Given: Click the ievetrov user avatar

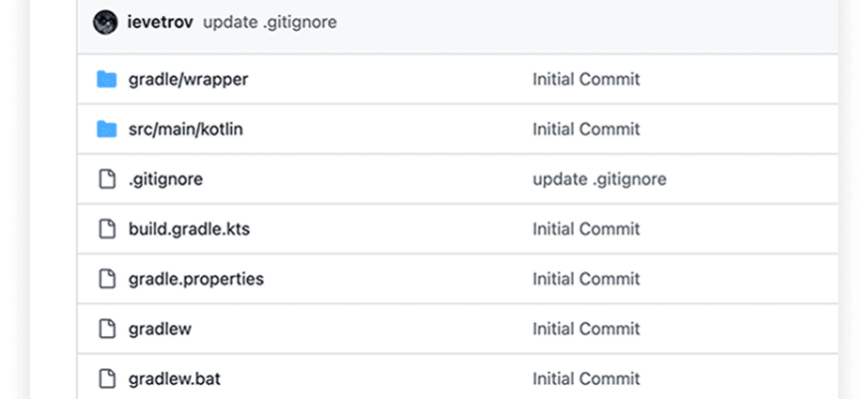Looking at the screenshot, I should [x=105, y=22].
